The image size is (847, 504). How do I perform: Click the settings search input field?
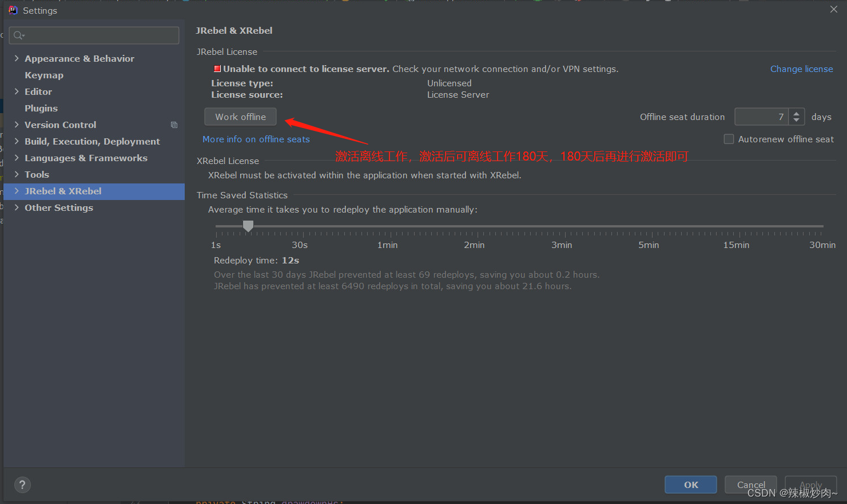[94, 35]
